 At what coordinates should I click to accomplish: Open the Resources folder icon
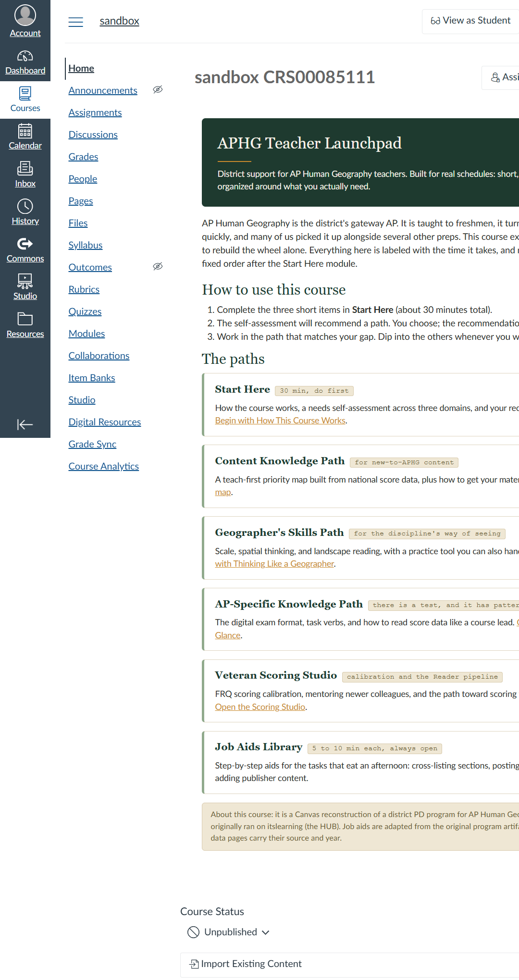pyautogui.click(x=25, y=319)
